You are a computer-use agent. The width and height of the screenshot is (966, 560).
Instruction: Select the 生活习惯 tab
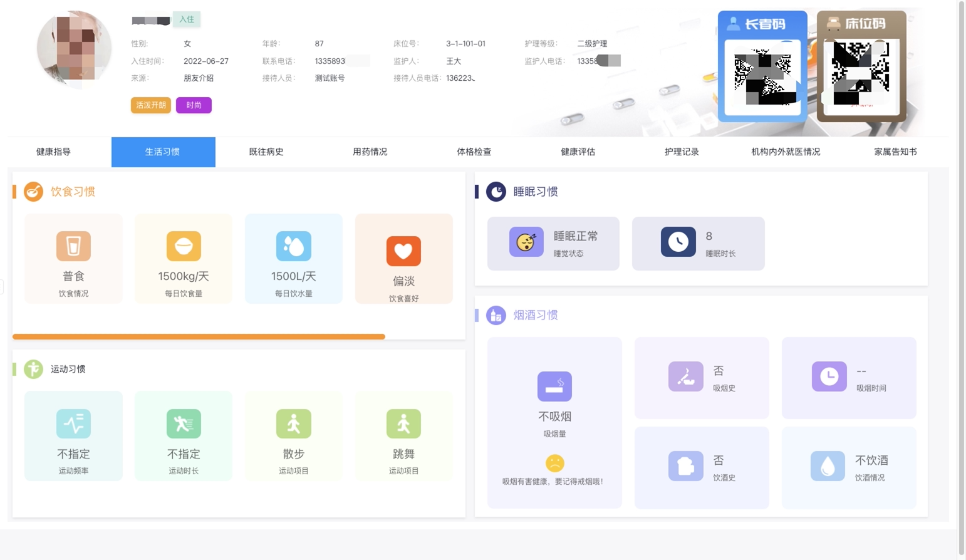[163, 152]
